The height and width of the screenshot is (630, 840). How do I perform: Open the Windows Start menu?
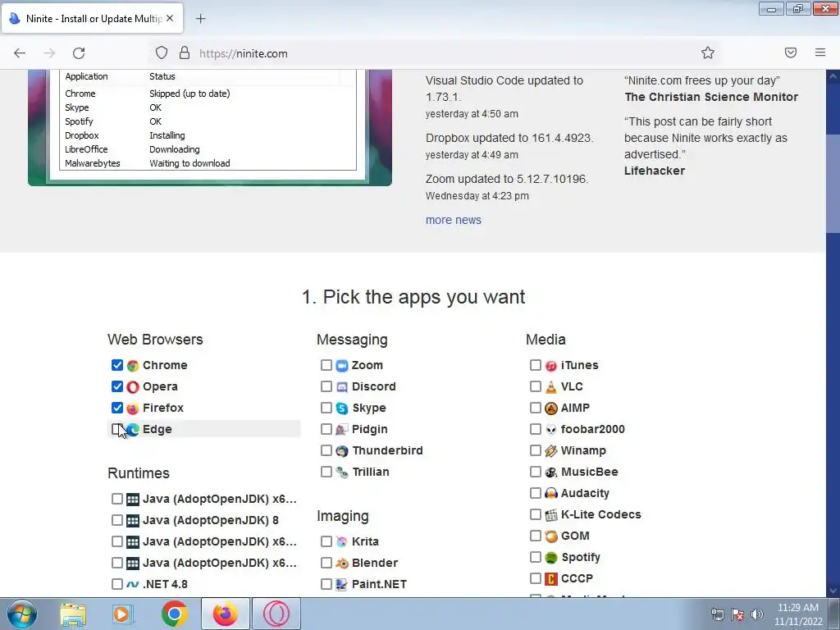[21, 614]
